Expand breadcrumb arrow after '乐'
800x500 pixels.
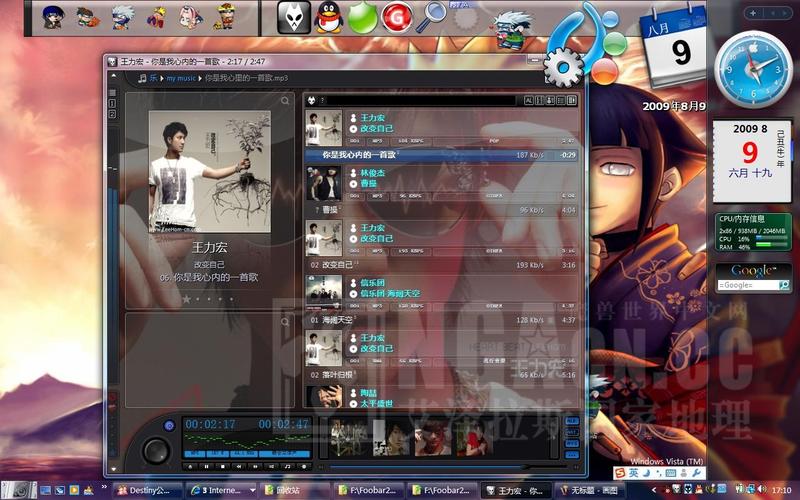click(162, 78)
